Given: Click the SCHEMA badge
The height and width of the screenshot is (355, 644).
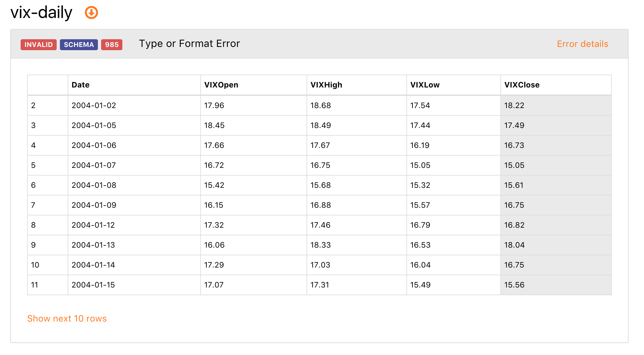Looking at the screenshot, I should pyautogui.click(x=79, y=45).
